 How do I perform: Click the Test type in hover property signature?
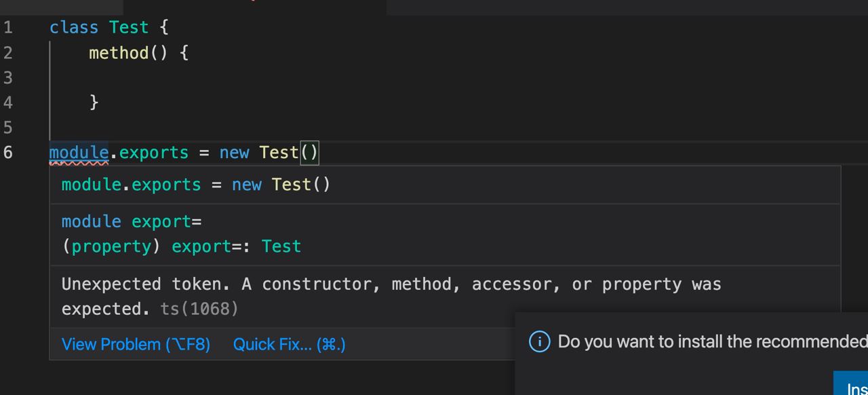(x=281, y=246)
